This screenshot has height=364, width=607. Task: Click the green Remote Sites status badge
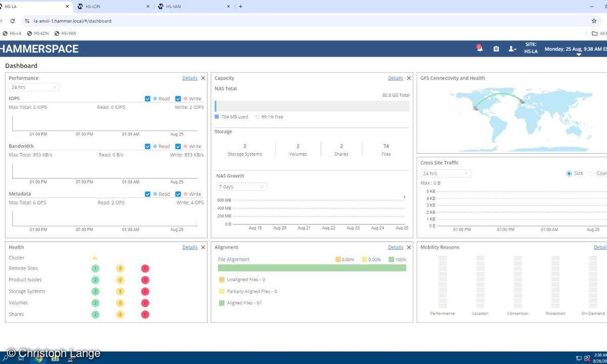coord(95,268)
